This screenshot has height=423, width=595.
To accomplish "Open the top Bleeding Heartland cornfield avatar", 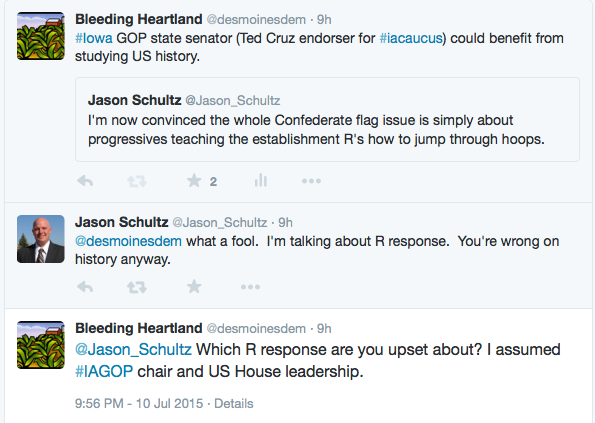I will click(x=41, y=36).
